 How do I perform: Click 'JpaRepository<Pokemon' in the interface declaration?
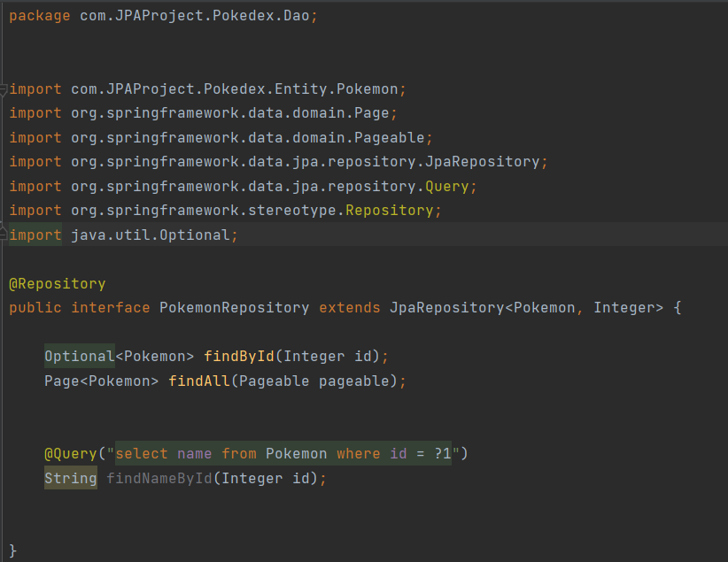pyautogui.click(x=483, y=308)
